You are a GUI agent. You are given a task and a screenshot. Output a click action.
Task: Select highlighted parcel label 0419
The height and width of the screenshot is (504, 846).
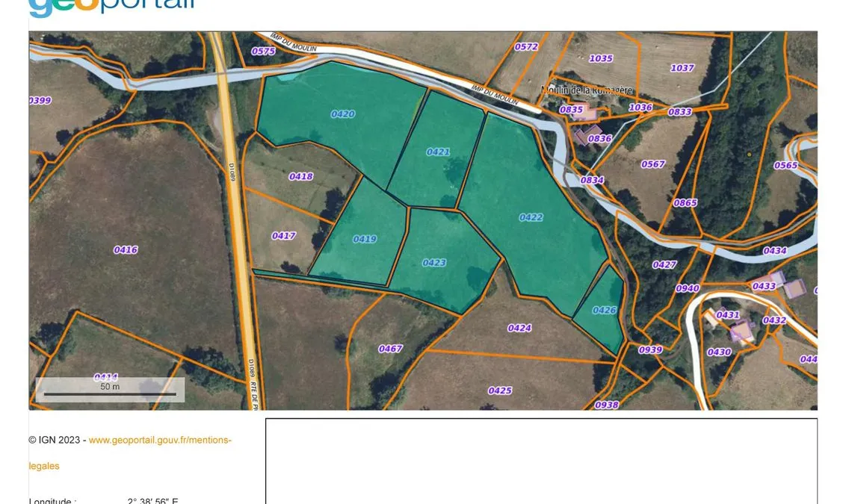[365, 239]
